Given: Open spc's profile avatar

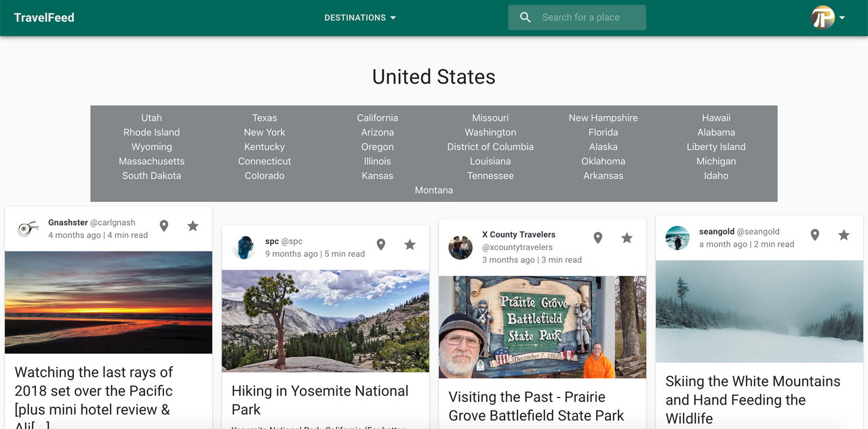Looking at the screenshot, I should (x=243, y=247).
